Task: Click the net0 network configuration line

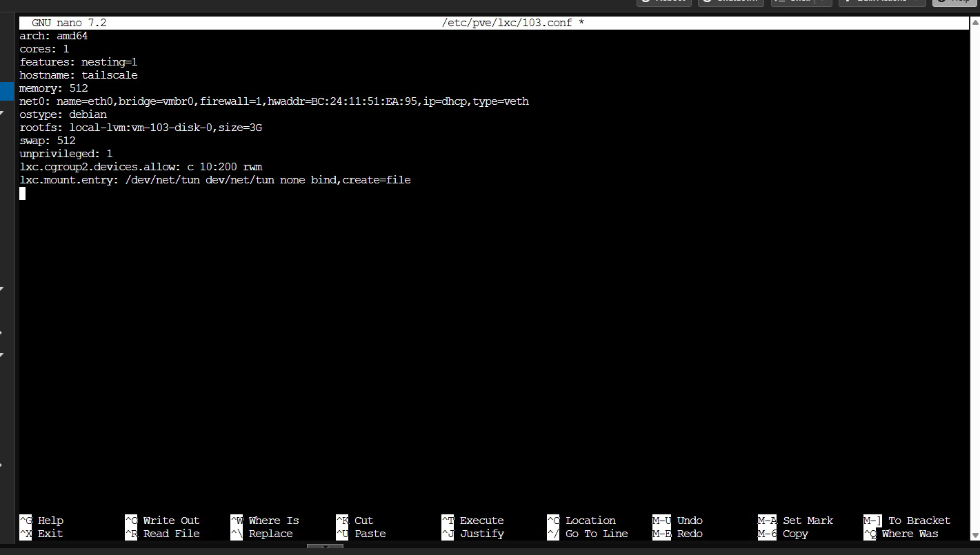Action: [x=274, y=101]
